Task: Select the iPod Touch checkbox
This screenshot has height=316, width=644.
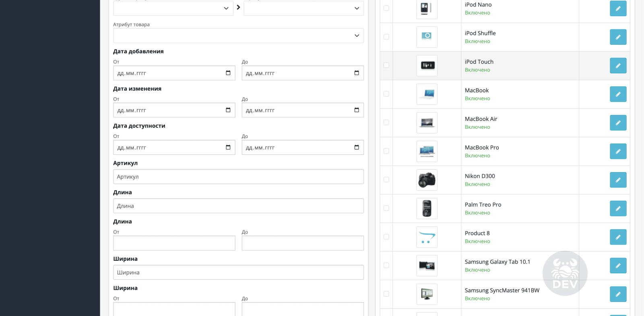Action: pos(386,65)
